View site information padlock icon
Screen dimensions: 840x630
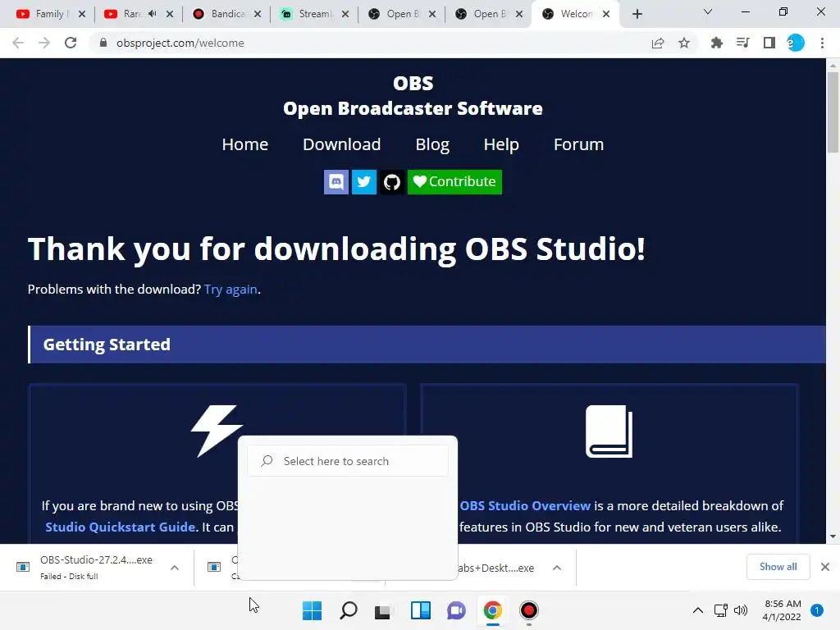coord(103,43)
